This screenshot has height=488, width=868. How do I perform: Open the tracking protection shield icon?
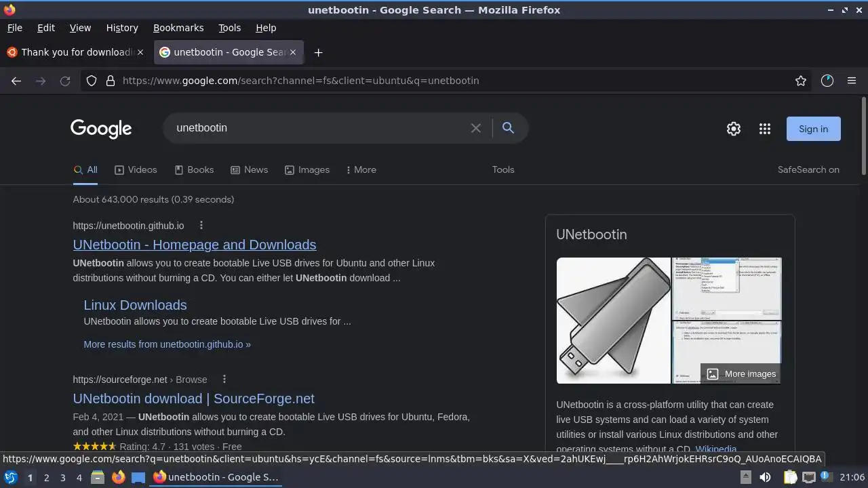(92, 81)
